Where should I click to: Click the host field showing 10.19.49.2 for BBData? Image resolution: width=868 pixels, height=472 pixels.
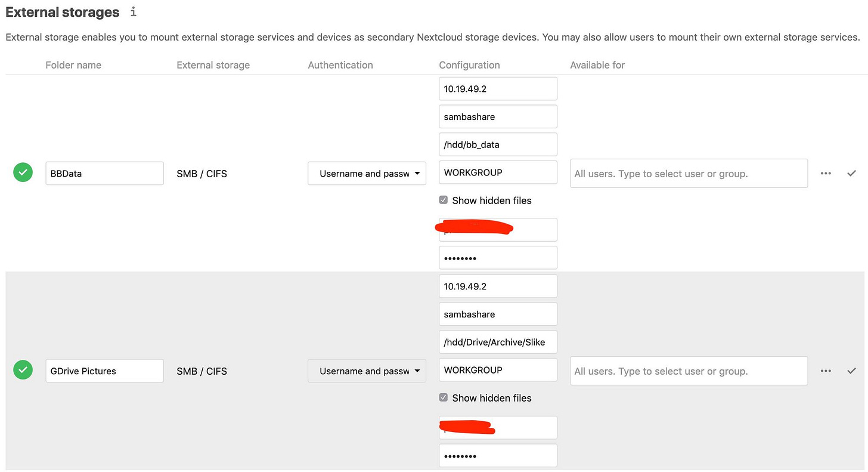498,88
